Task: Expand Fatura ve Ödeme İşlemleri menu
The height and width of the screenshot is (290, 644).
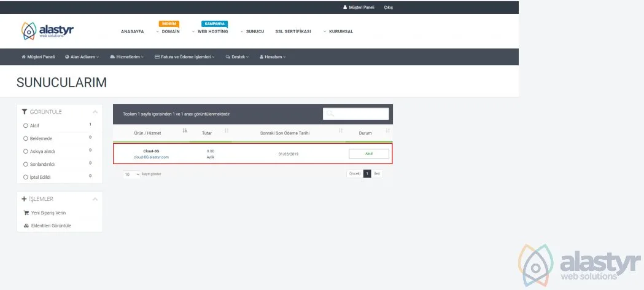Action: click(x=185, y=57)
